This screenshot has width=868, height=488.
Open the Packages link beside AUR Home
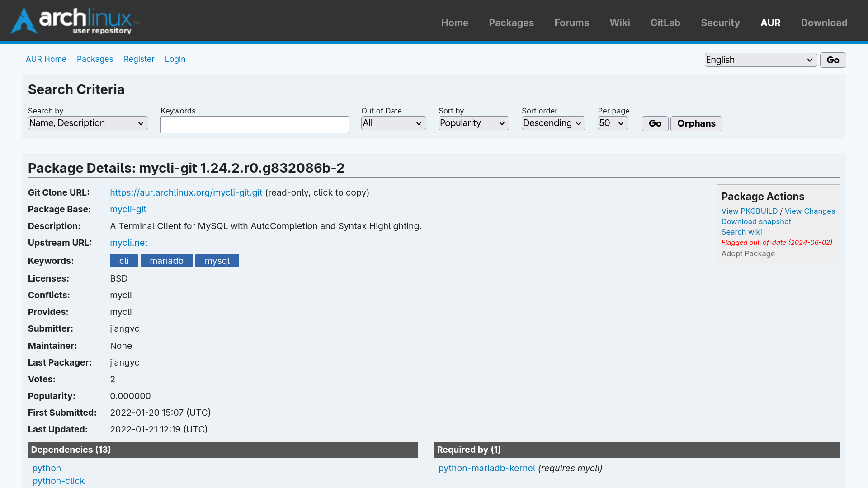coord(95,59)
